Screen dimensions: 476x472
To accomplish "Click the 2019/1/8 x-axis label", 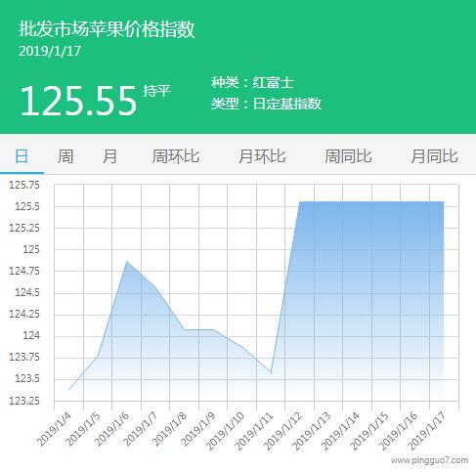I will 169,428.
